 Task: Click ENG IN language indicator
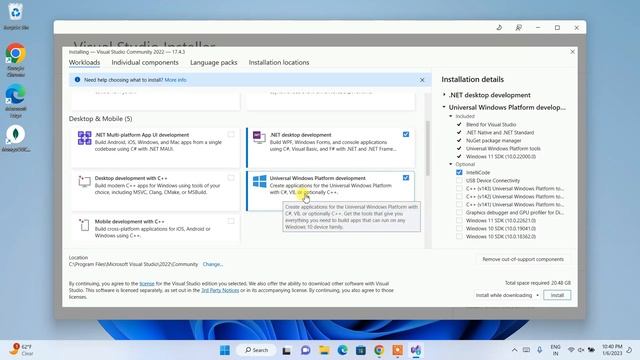555,350
